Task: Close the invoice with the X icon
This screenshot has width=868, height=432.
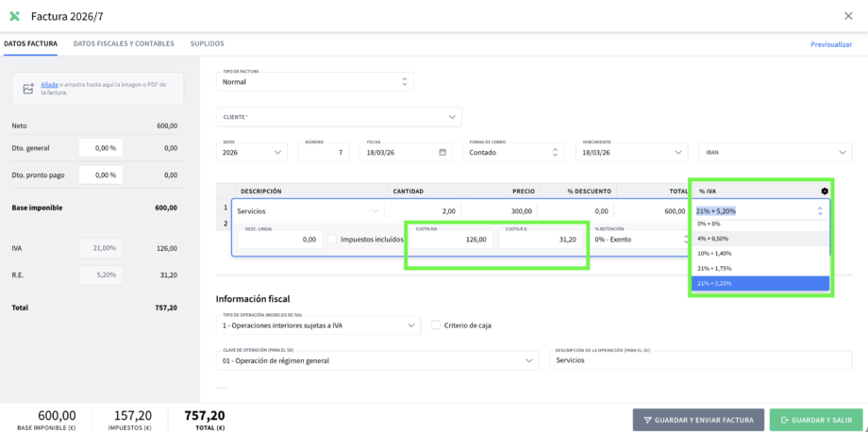Action: click(848, 16)
